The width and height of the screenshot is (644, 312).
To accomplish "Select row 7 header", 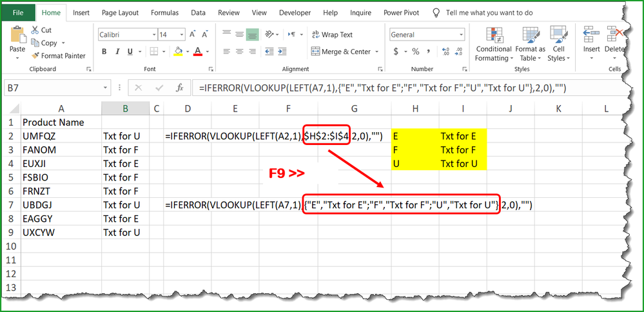I will [11, 204].
